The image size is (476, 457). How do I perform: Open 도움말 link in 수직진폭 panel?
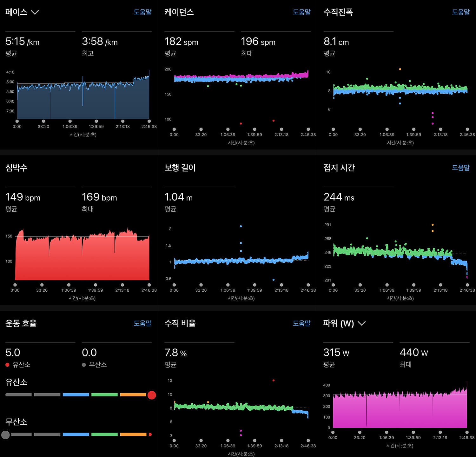pyautogui.click(x=461, y=12)
